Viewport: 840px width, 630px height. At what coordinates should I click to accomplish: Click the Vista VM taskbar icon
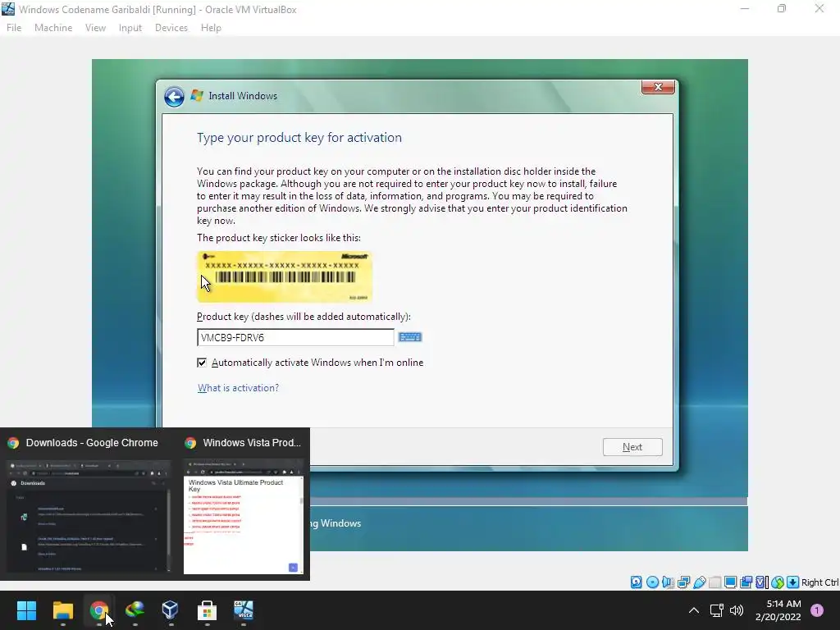point(243,610)
